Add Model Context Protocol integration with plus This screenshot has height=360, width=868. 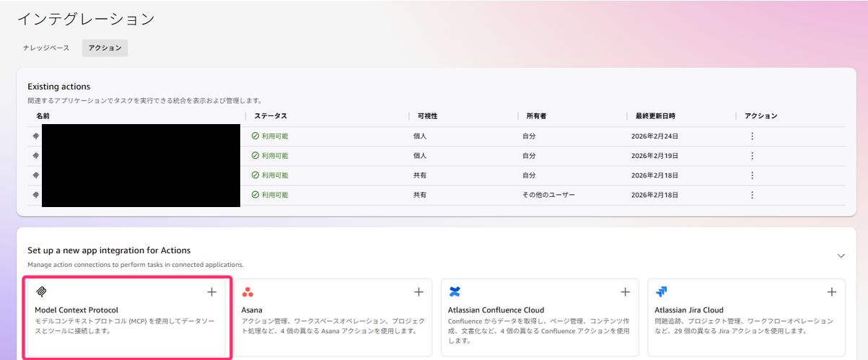pyautogui.click(x=211, y=292)
